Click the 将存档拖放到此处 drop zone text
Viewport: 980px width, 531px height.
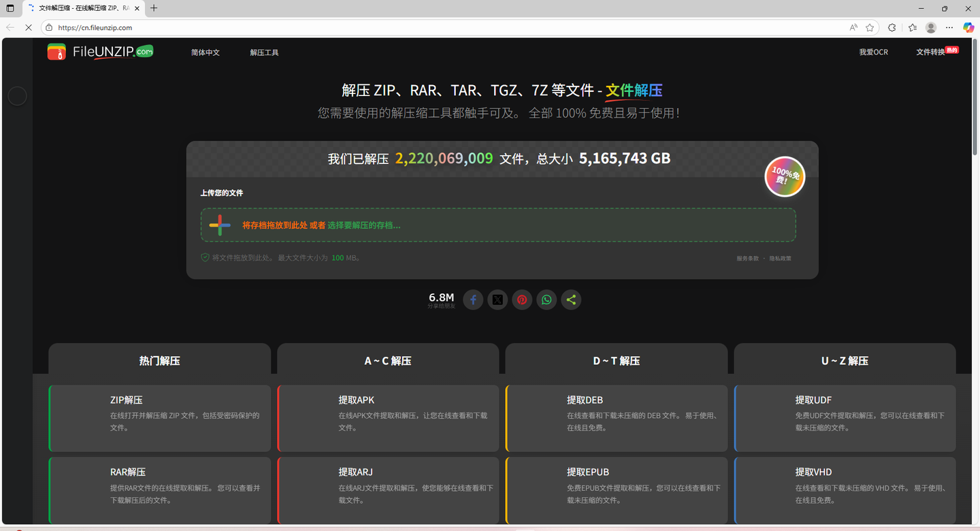[x=275, y=225]
